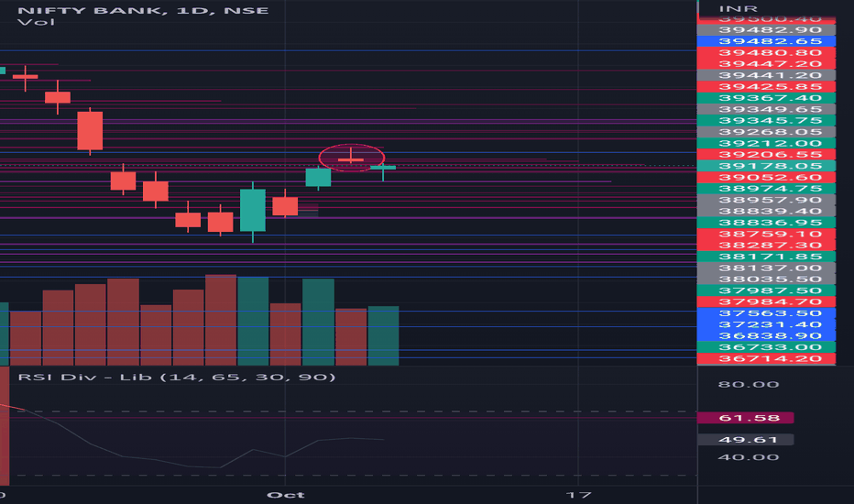Select the 38974.75 price label
Viewport: 854px width, 504px height.
766,189
